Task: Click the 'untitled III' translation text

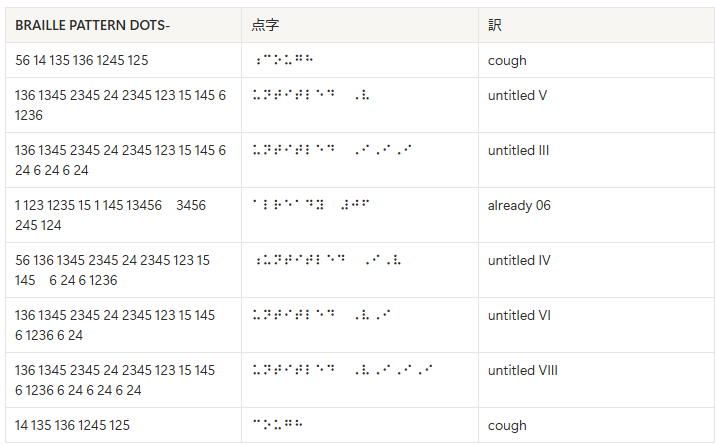Action: pyautogui.click(x=518, y=150)
